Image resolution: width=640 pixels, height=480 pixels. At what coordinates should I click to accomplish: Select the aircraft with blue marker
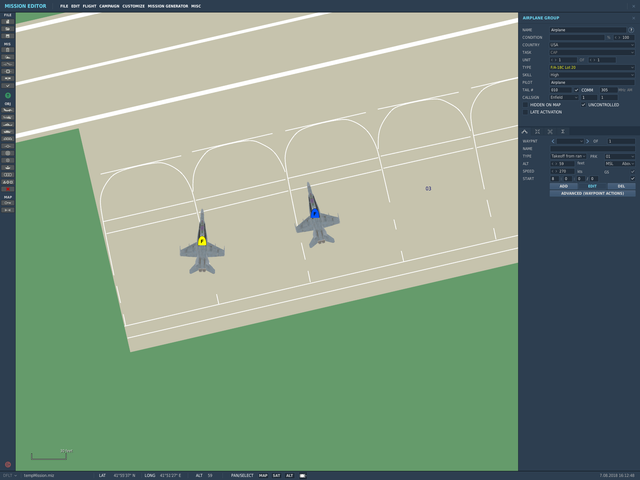coord(315,214)
